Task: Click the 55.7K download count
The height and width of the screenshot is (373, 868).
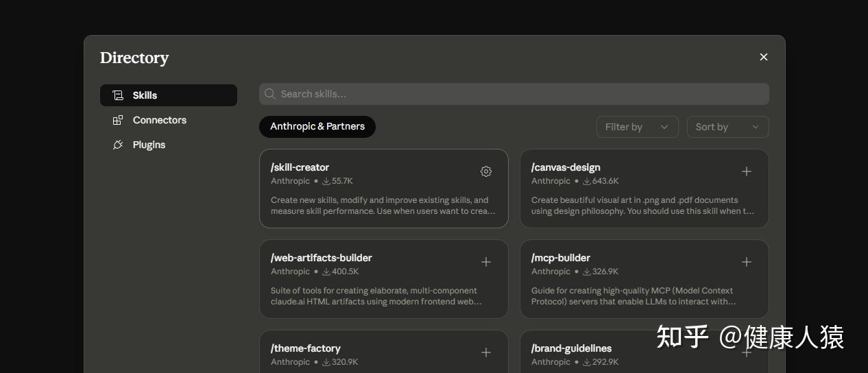Action: point(337,181)
